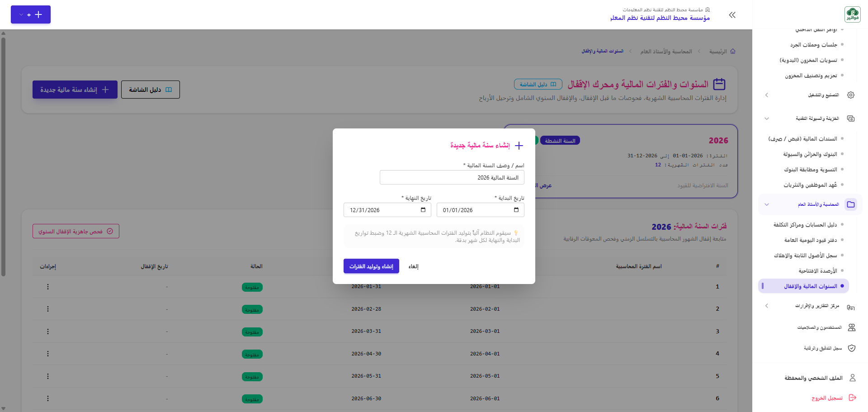Focus the اسم / وصف السنة المالية input
Viewport: 868px width, 412px height.
(452, 177)
